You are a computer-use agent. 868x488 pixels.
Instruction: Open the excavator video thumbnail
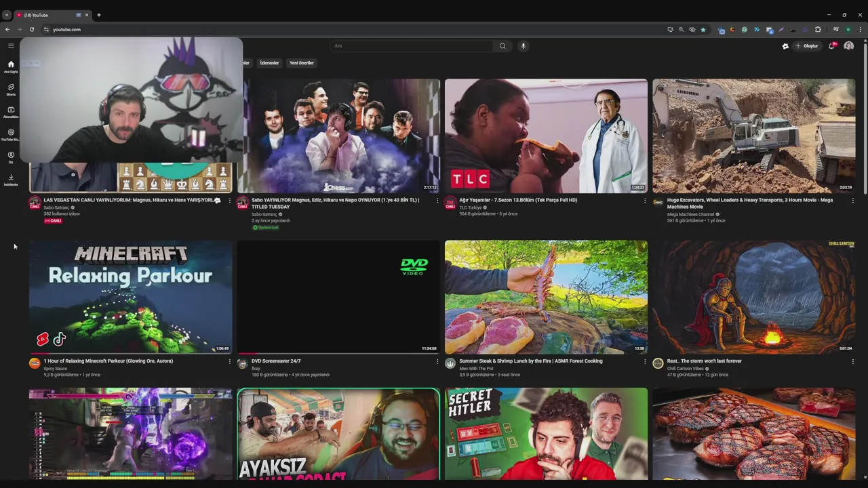(753, 136)
